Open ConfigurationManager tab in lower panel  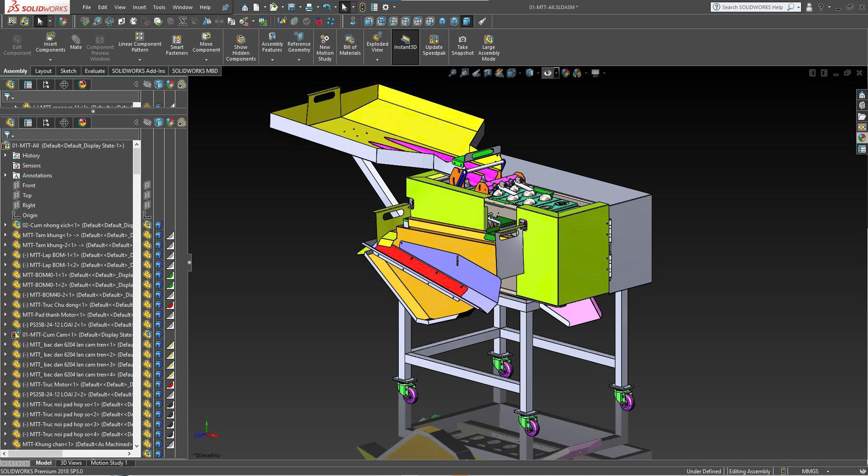click(x=46, y=122)
